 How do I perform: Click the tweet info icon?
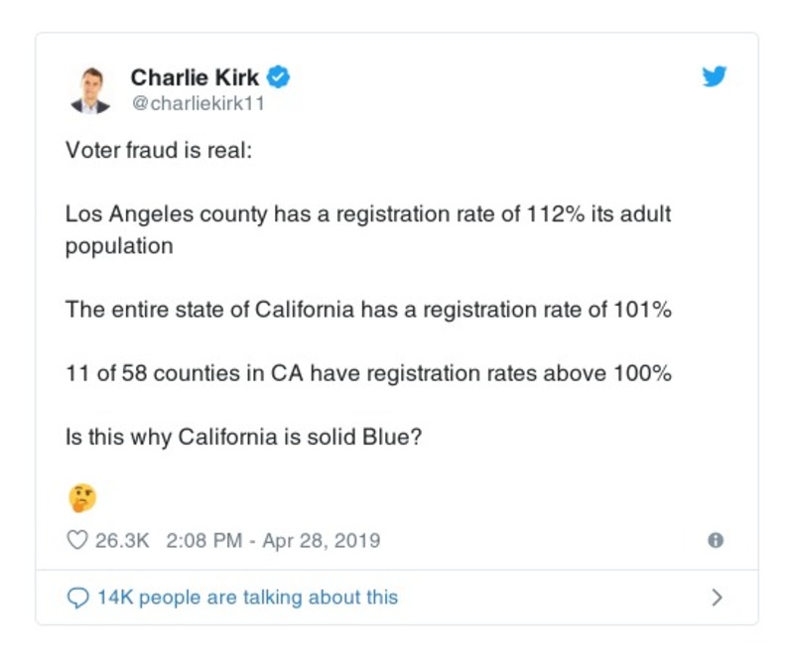click(x=715, y=541)
